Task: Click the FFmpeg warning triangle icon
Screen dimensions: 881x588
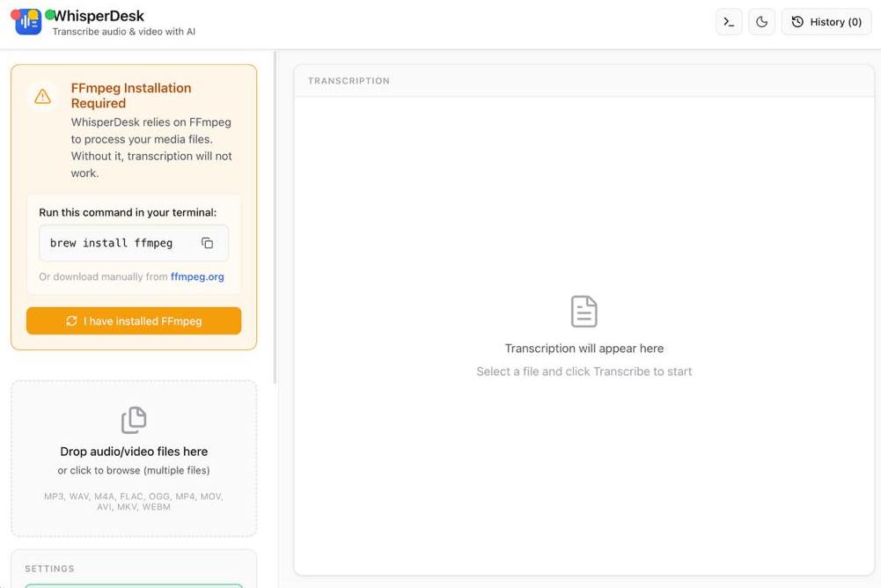Action: [42, 97]
